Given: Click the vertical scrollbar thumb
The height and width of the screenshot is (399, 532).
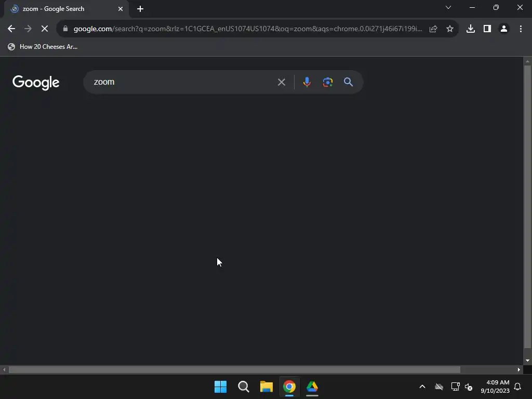Looking at the screenshot, I should tap(527, 206).
